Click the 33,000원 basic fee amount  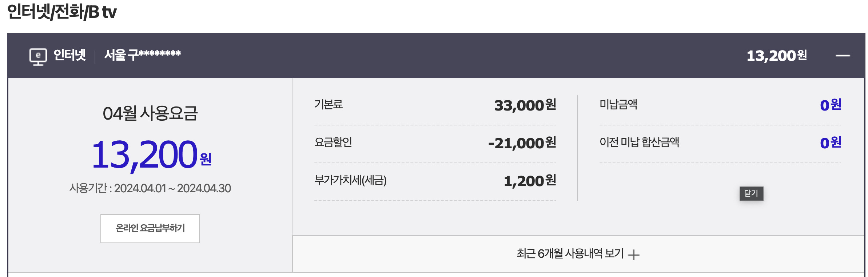pyautogui.click(x=525, y=105)
